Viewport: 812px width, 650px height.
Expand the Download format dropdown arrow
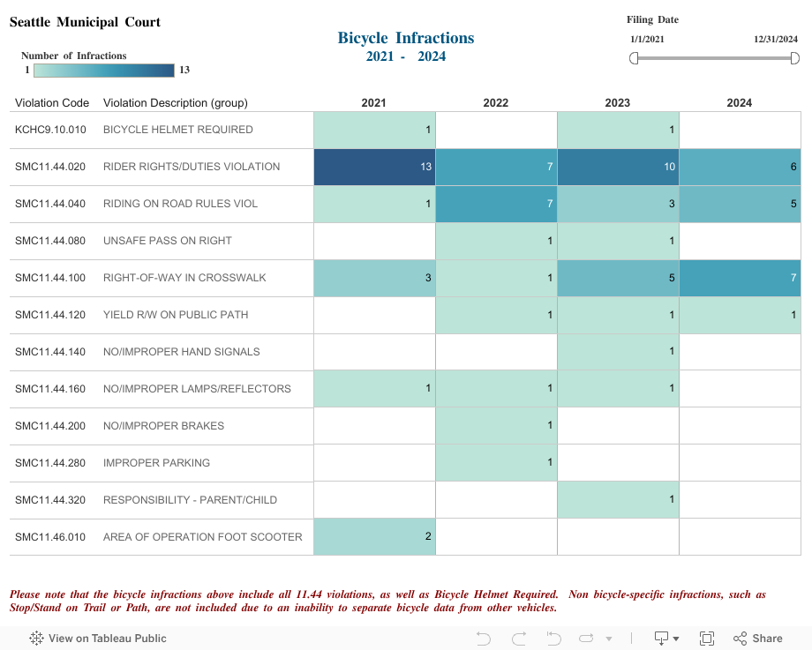(x=677, y=637)
